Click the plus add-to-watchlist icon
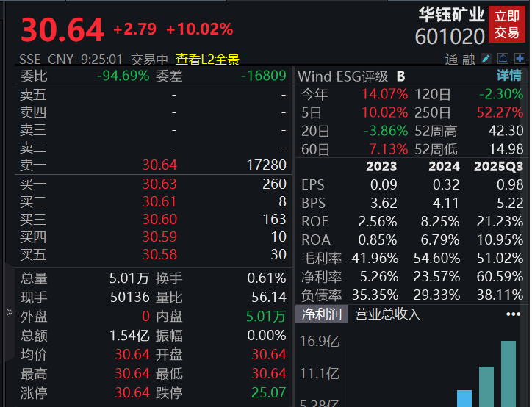This screenshot has height=407, width=532. pos(518,59)
